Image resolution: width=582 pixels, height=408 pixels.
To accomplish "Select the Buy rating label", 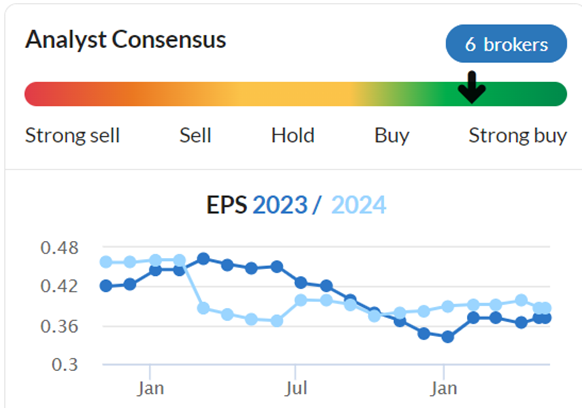I will (x=392, y=136).
